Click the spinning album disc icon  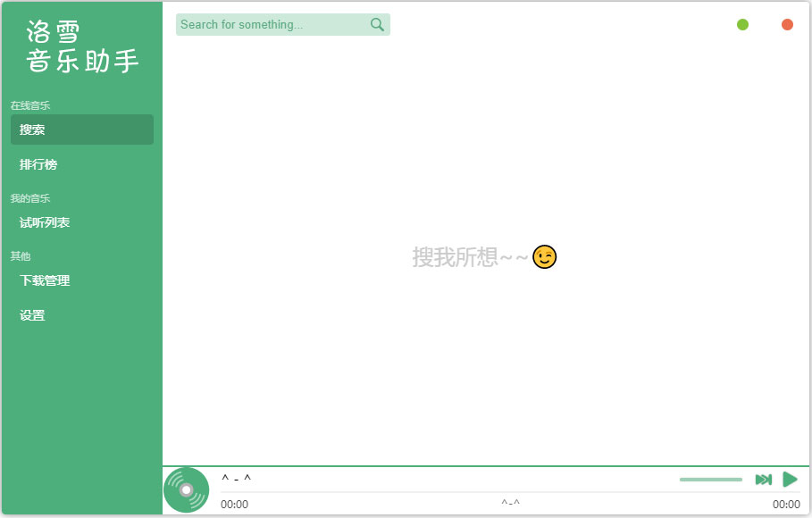pyautogui.click(x=186, y=489)
